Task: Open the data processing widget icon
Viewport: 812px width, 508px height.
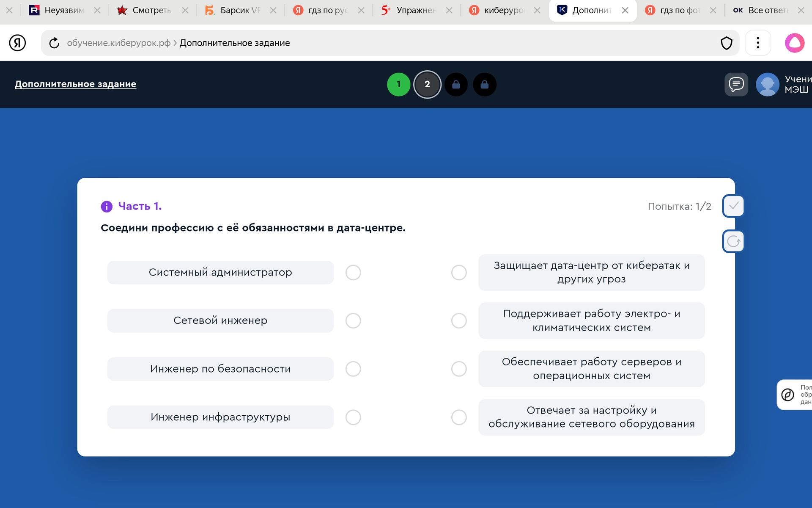Action: tap(787, 395)
